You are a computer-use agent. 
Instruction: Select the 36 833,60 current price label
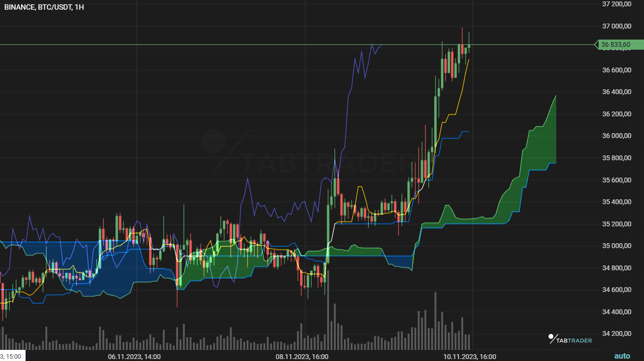(619, 45)
